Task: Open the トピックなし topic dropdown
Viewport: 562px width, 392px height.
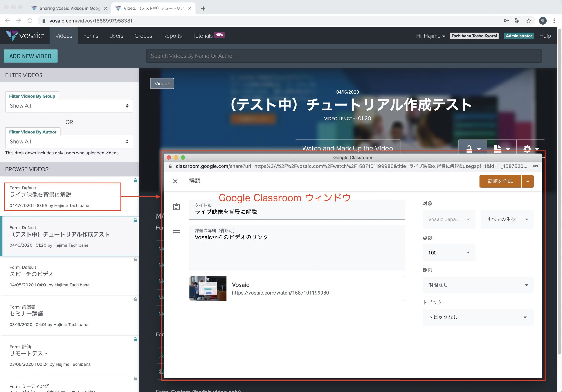Action: click(478, 317)
